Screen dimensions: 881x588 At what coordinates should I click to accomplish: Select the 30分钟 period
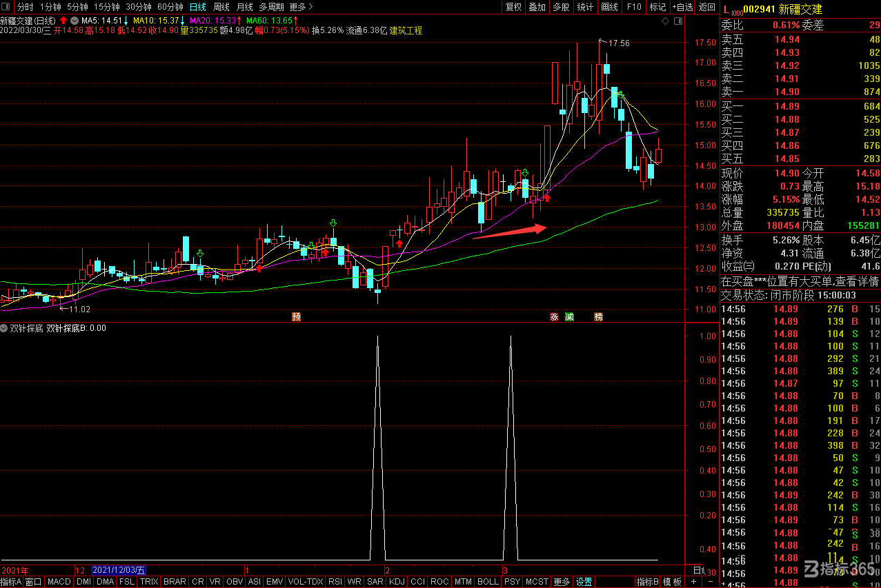pyautogui.click(x=139, y=7)
